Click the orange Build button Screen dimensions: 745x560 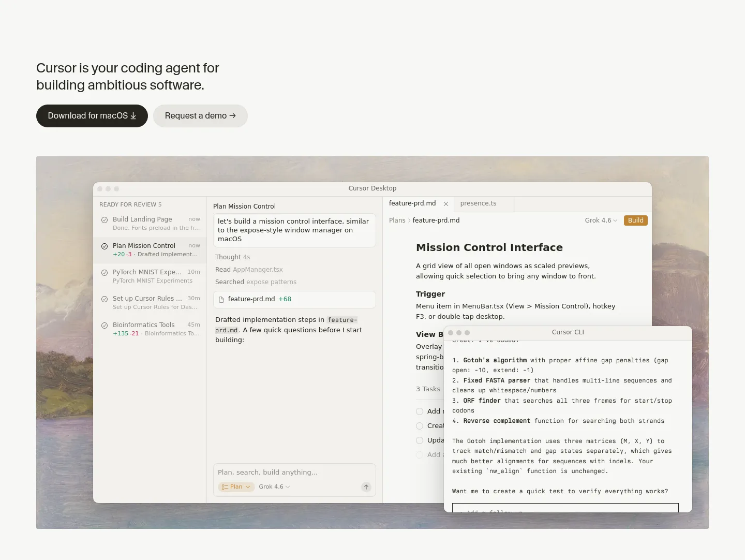click(x=636, y=220)
